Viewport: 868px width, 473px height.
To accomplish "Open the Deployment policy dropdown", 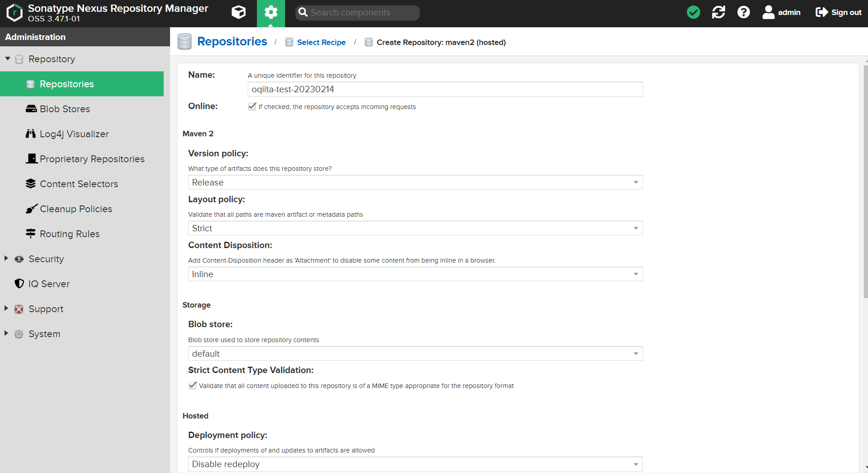I will pyautogui.click(x=415, y=464).
